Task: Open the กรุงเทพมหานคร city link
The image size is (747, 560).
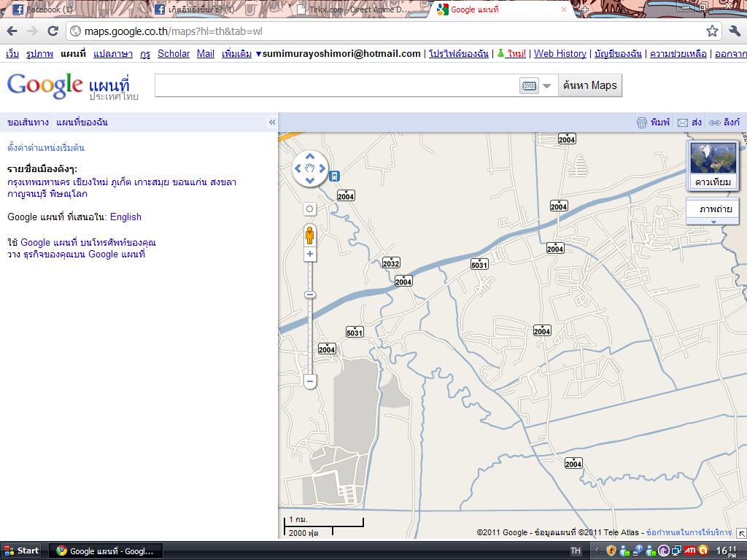Action: click(x=39, y=182)
